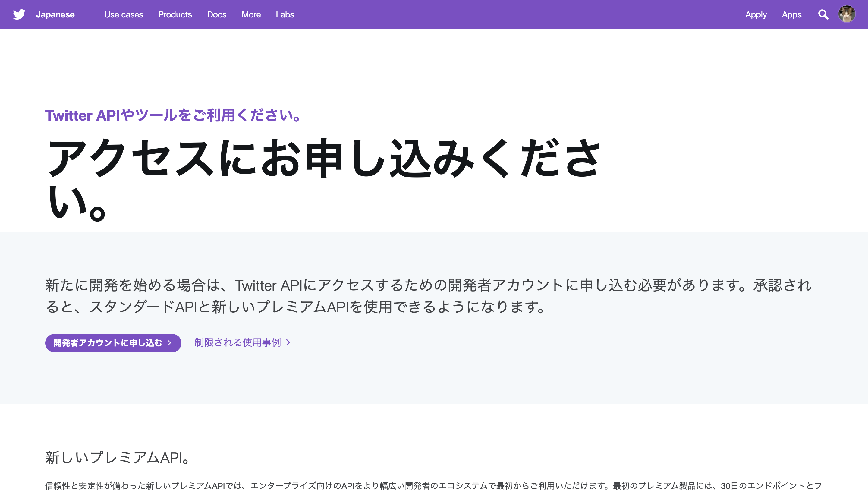Click the Twitter bird logo
Screen dimensions: 868x495
pos(19,14)
